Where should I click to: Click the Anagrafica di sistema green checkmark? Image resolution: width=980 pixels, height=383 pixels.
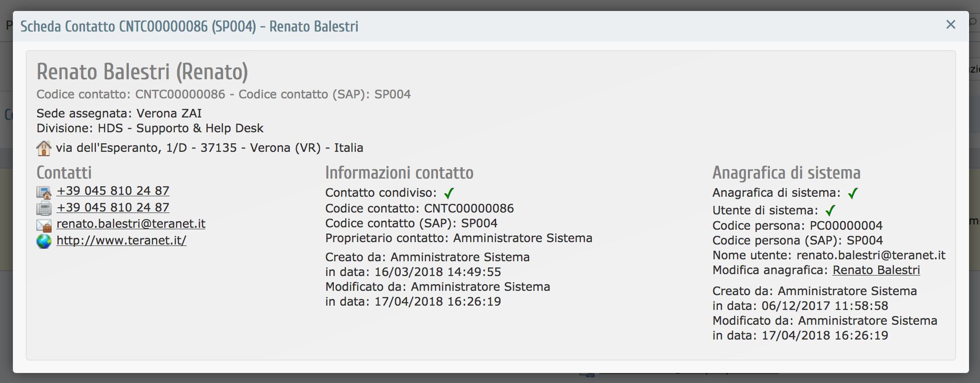click(853, 193)
